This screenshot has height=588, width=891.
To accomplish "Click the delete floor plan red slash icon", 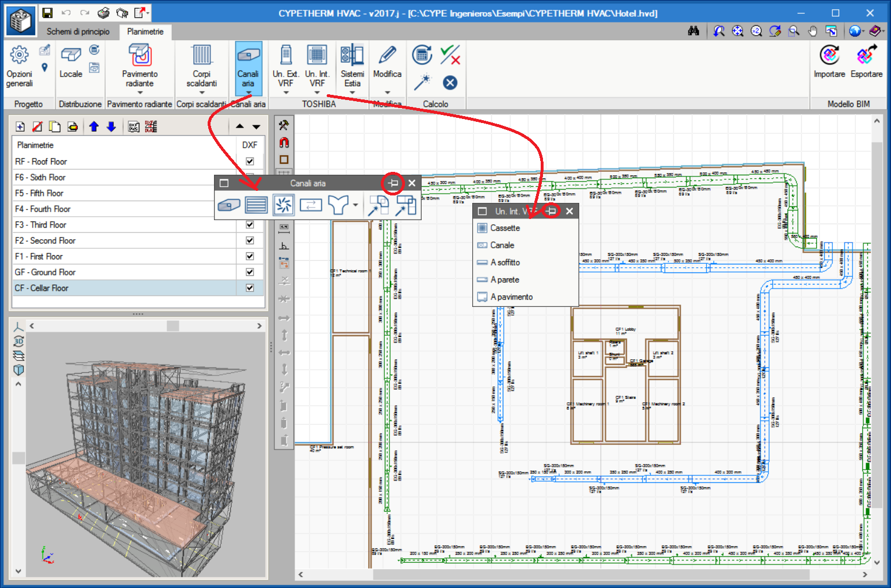I will point(37,126).
